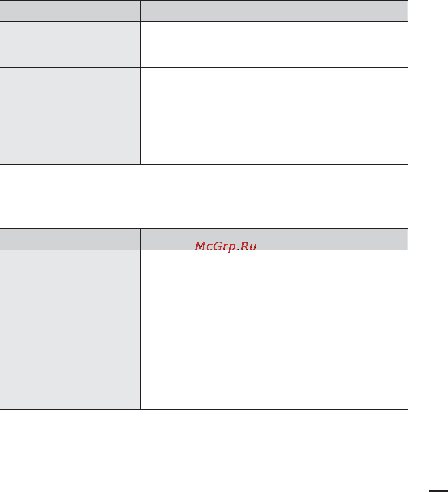The image size is (448, 492).
Task: Select the lower table's dark left header cell
Action: (x=70, y=239)
